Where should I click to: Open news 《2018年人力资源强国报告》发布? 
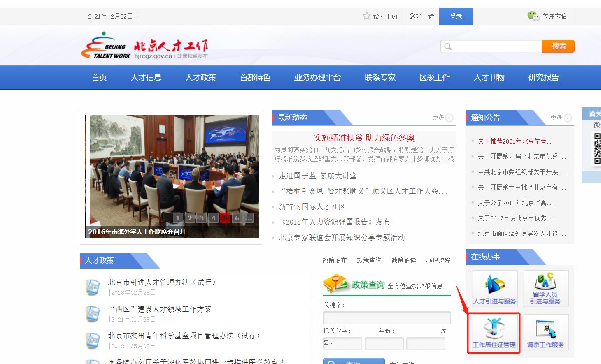click(x=334, y=222)
